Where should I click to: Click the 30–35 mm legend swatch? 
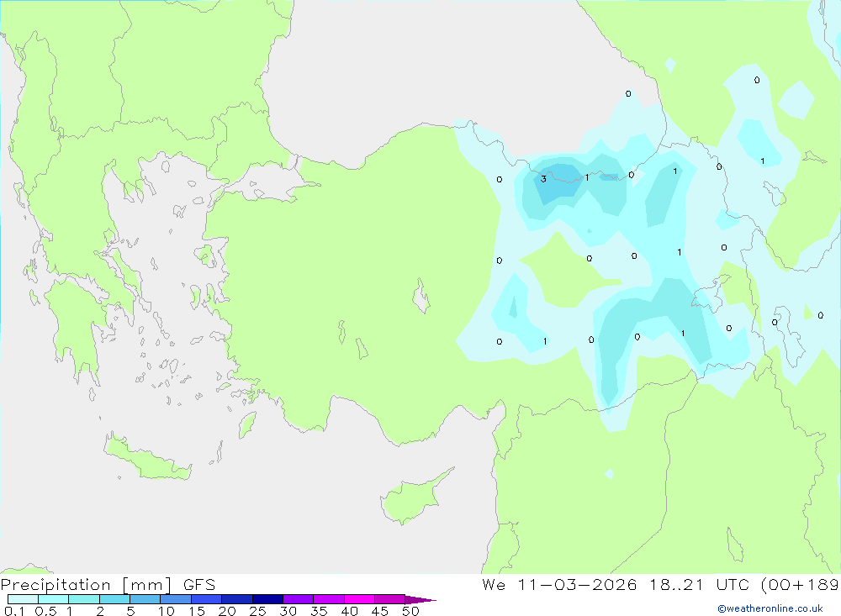click(x=299, y=599)
